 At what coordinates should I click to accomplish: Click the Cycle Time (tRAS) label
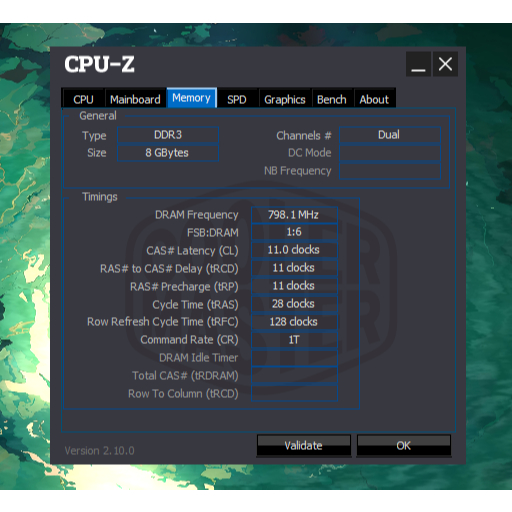(195, 305)
